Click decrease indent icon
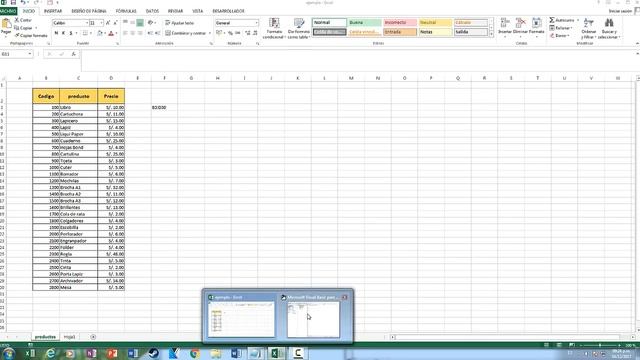640x360 pixels. tap(150, 33)
